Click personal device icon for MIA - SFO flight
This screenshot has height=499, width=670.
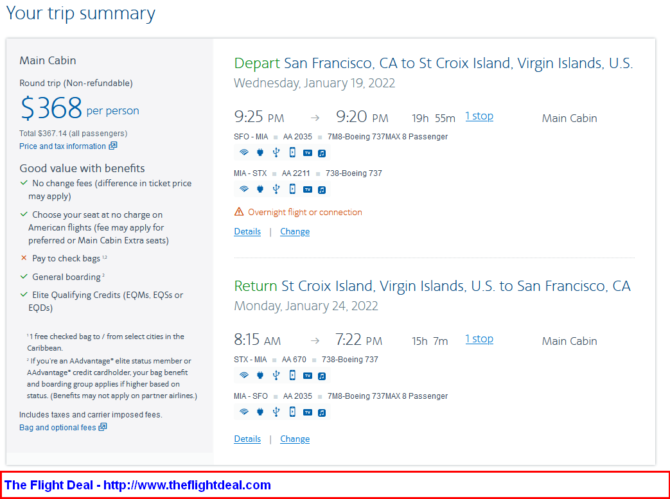[292, 412]
